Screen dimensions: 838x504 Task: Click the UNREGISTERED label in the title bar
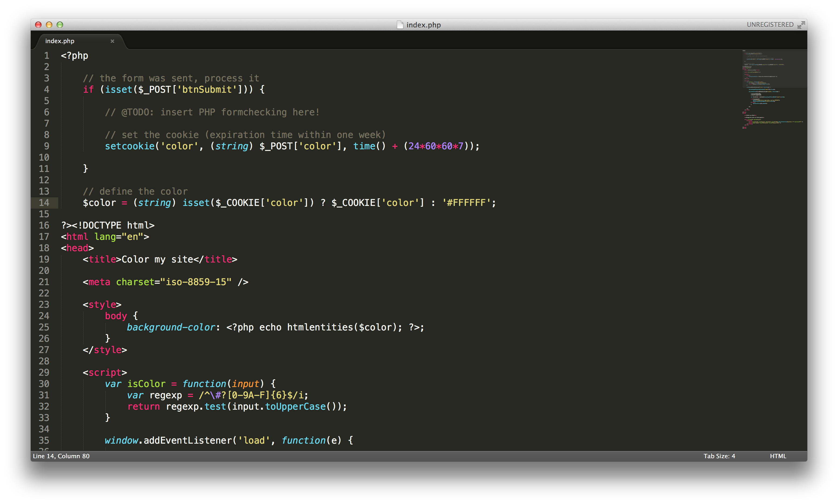[770, 25]
